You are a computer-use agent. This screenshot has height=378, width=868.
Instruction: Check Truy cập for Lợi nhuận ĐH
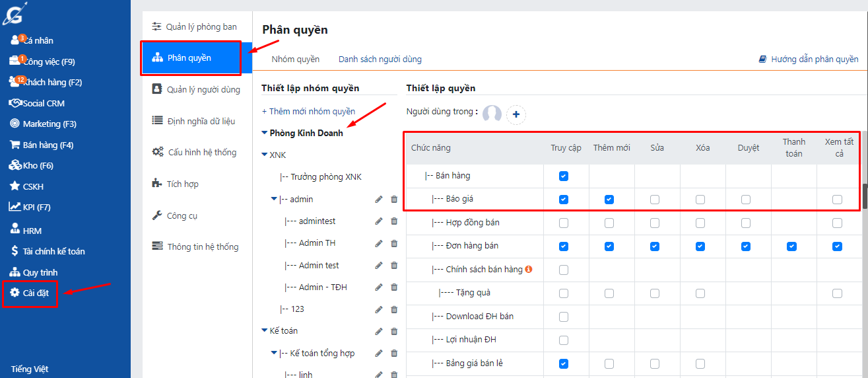tap(563, 340)
